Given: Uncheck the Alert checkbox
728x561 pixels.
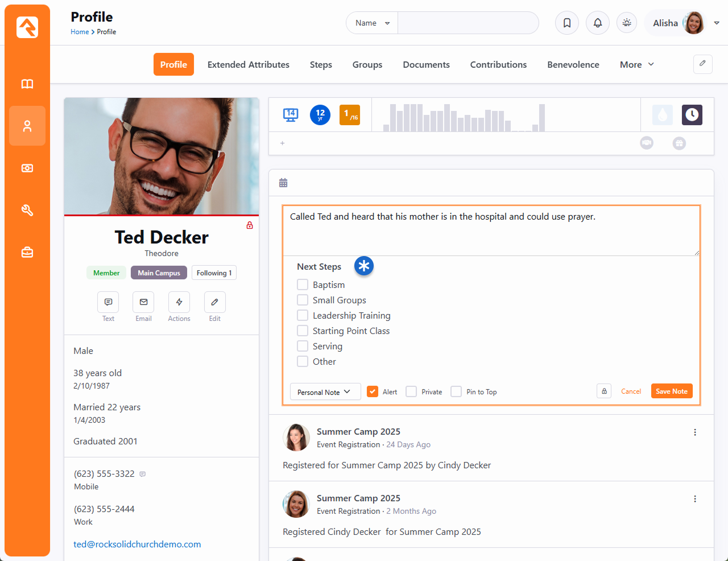Looking at the screenshot, I should tap(373, 391).
